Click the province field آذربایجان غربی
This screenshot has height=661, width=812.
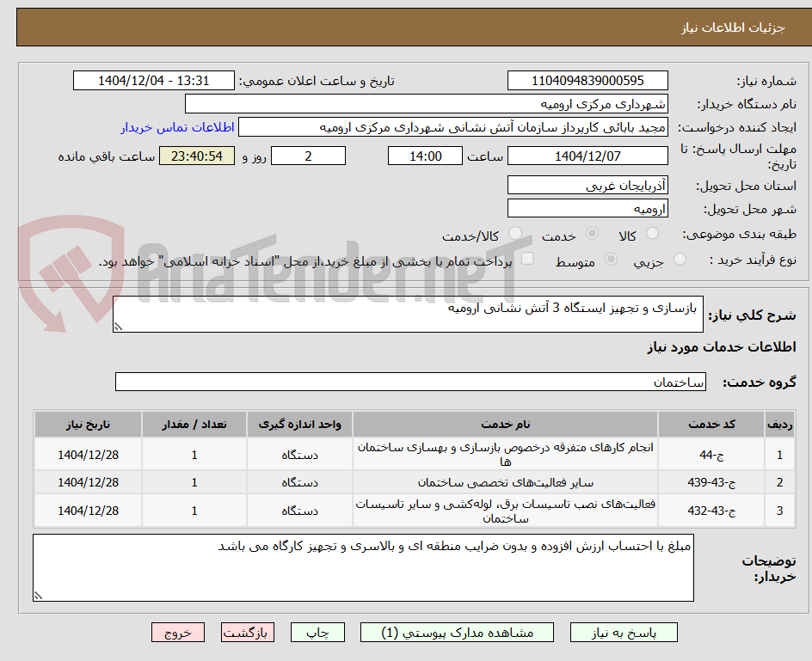[587, 186]
